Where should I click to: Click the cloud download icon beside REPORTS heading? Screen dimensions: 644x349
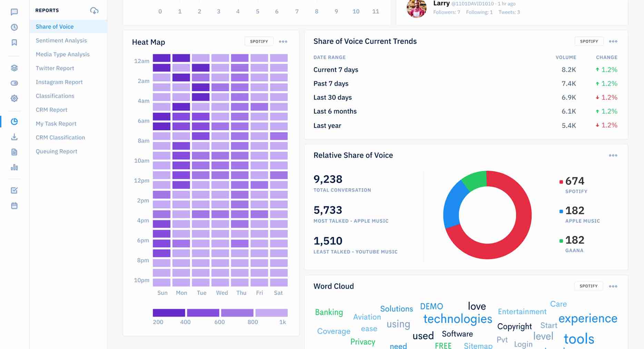coord(94,10)
